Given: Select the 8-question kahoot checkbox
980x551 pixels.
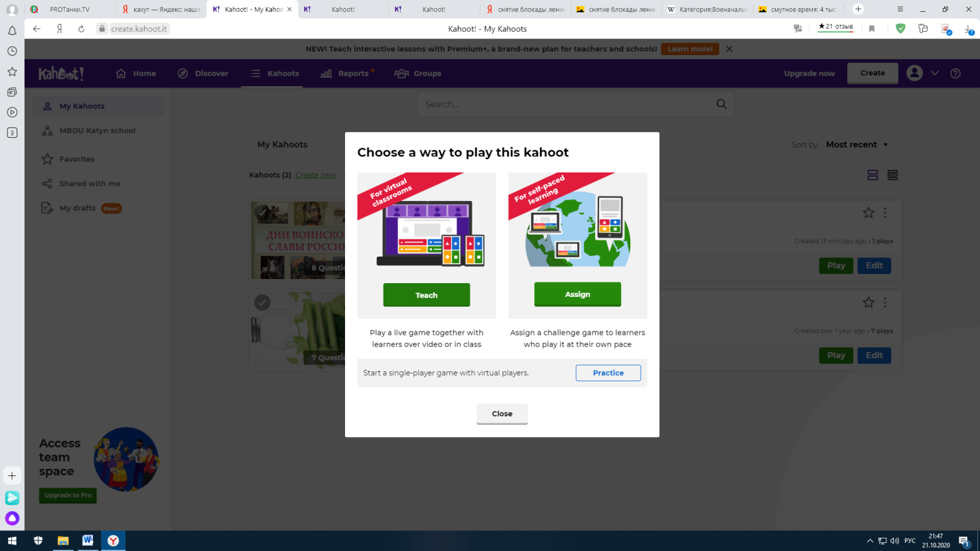Looking at the screenshot, I should 262,212.
